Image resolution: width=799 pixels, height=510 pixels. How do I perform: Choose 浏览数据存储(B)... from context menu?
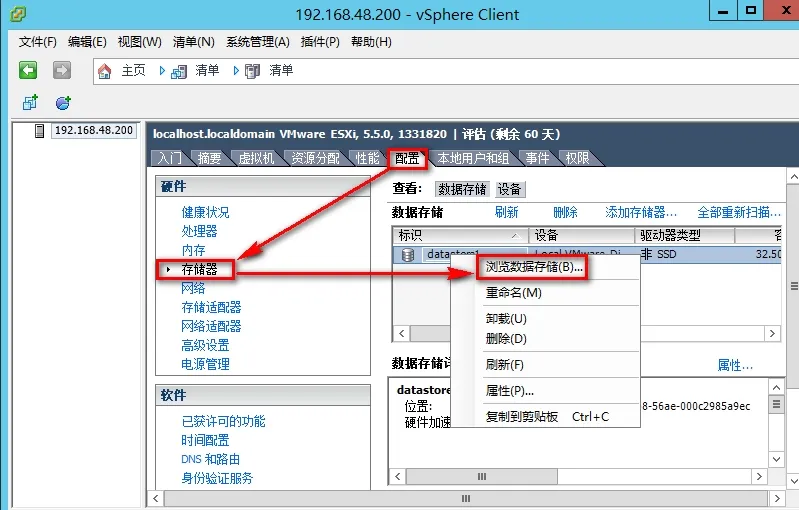click(534, 267)
